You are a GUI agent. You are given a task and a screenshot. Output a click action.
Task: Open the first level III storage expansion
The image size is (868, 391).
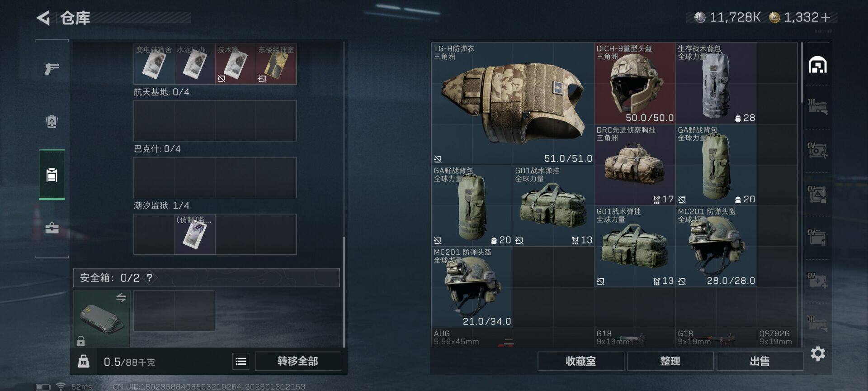[817, 107]
